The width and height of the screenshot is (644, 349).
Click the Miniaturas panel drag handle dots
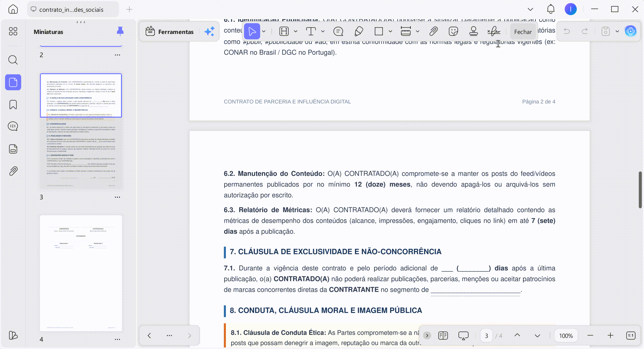point(81,22)
